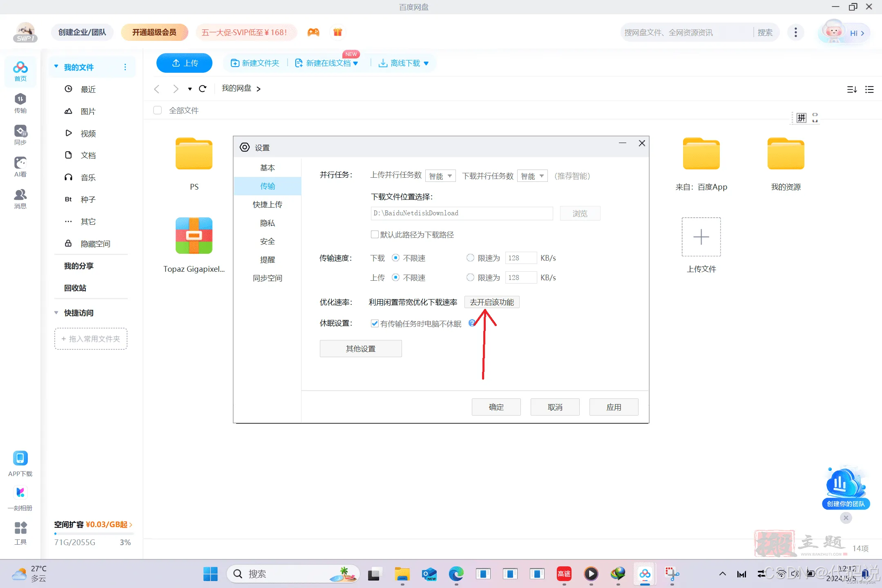Click the 应用 apply button

coord(614,407)
